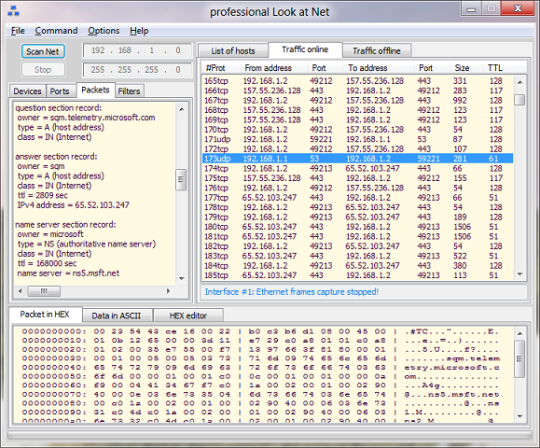
Task: Click the down arrow of the traffic list scrollbar
Action: (520, 274)
